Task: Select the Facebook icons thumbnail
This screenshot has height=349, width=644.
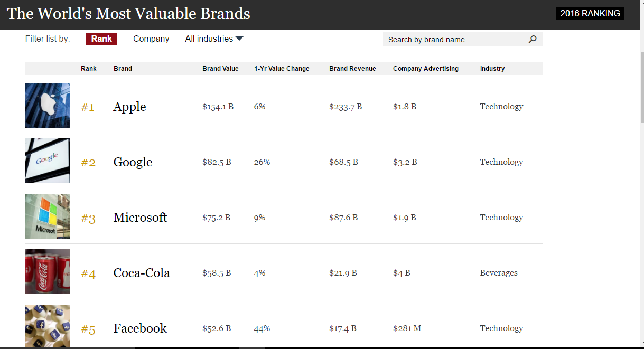Action: pos(48,326)
